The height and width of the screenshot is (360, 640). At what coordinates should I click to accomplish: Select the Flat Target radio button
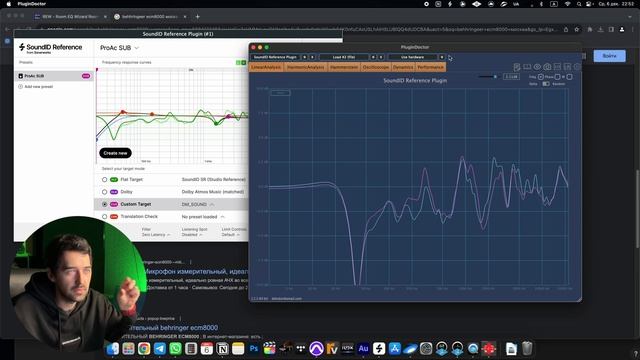(x=104, y=180)
